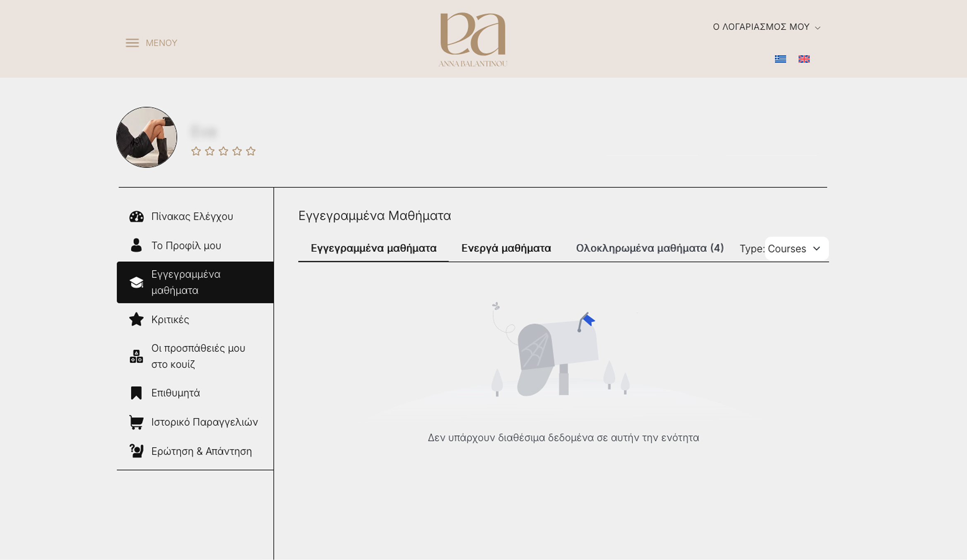Switch to the Ενεργά μαθήματα tab
Screen dimensions: 967x560
coord(506,248)
